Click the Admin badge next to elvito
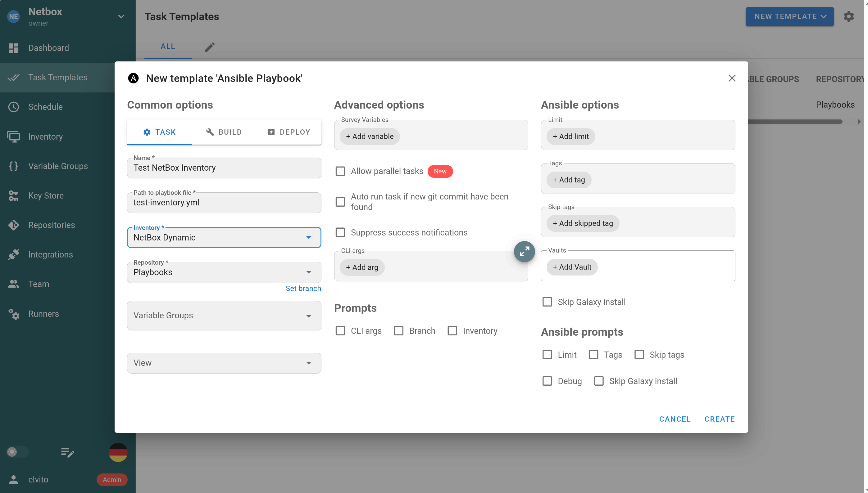 112,479
